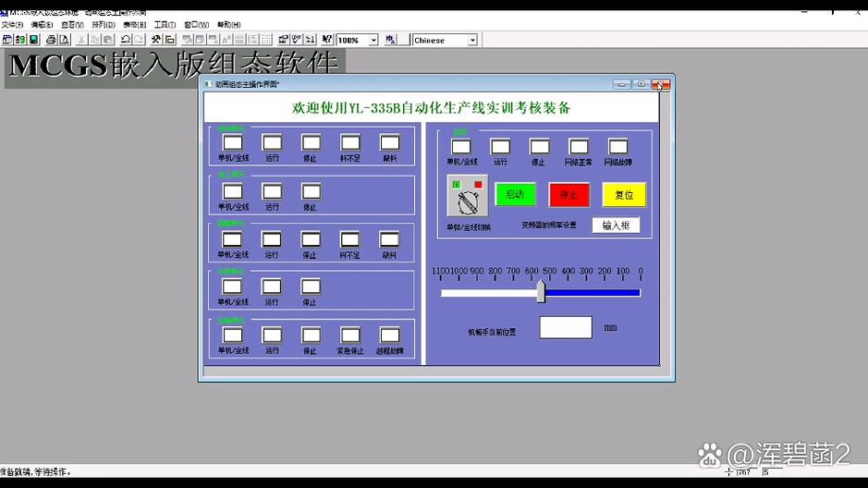Click the Undo arrow toolbar icon

[x=126, y=40]
